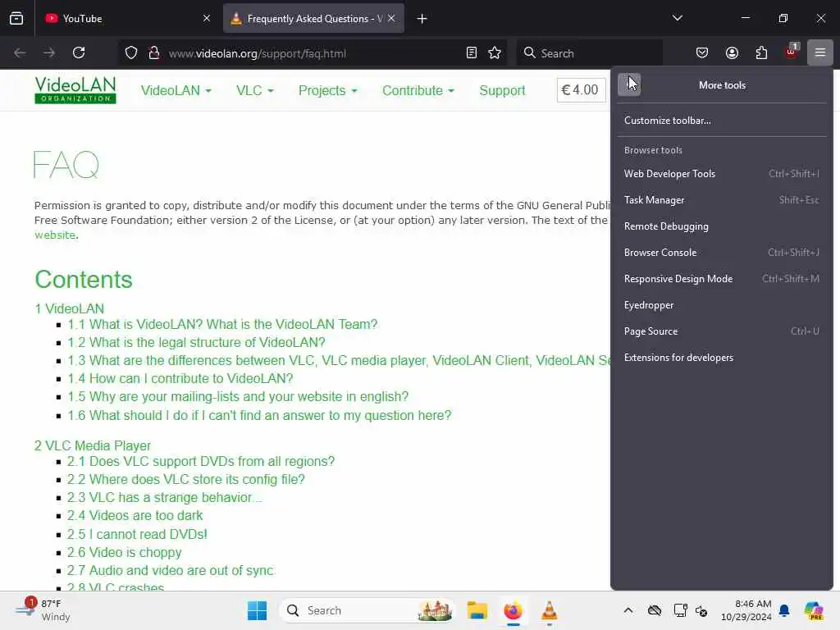Open Web Developer Tools
Screen dimensions: 840x630
722,174
